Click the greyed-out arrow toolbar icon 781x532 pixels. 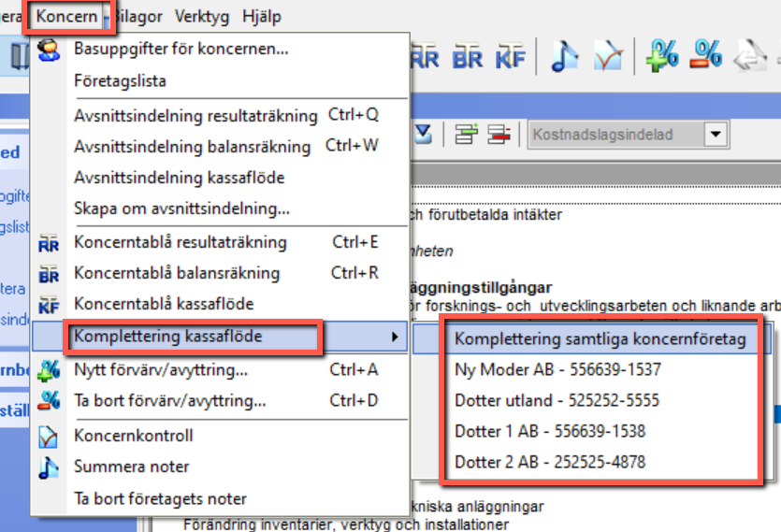click(x=749, y=56)
